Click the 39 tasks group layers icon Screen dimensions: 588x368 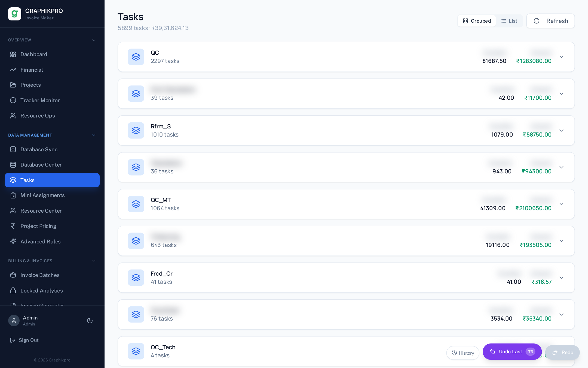point(136,94)
